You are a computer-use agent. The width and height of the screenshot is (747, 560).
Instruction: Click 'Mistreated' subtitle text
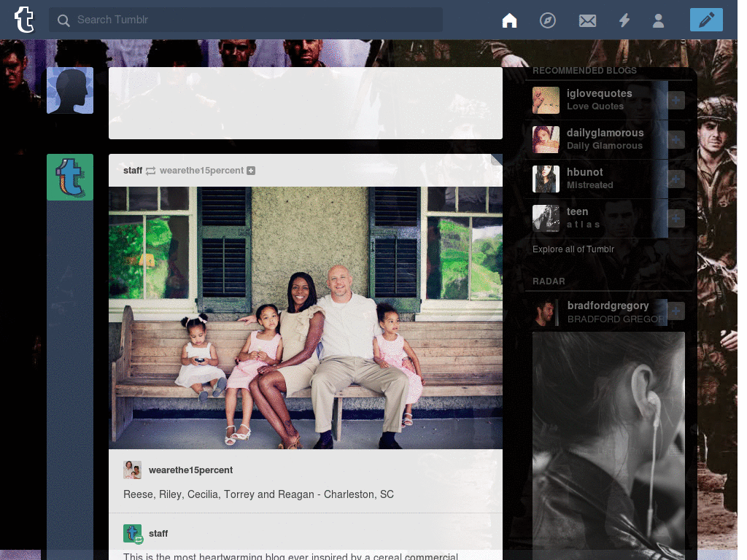(589, 184)
